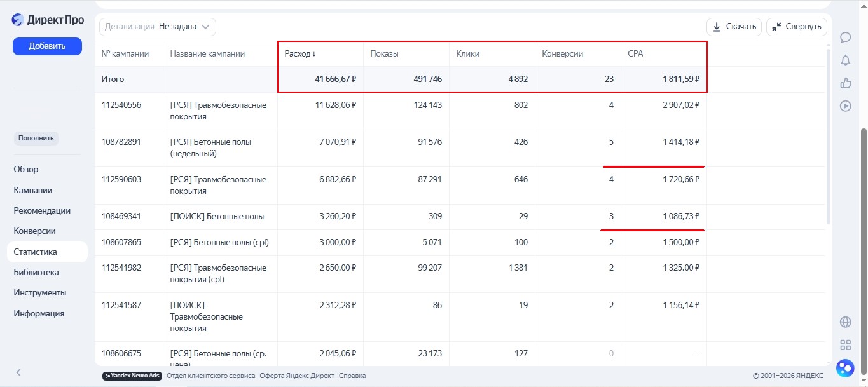Expand the Детализация dropdown
Screen dimensions: 868x387
pos(158,27)
